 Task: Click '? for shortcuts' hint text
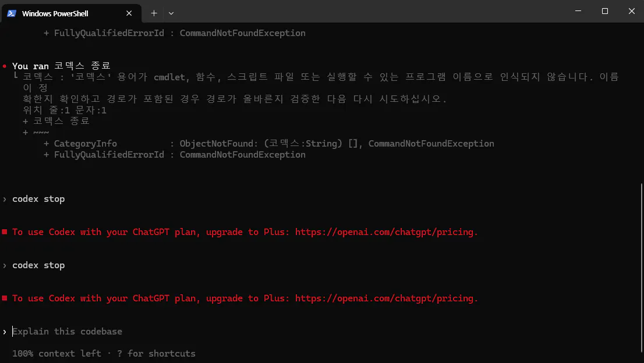pyautogui.click(x=156, y=354)
